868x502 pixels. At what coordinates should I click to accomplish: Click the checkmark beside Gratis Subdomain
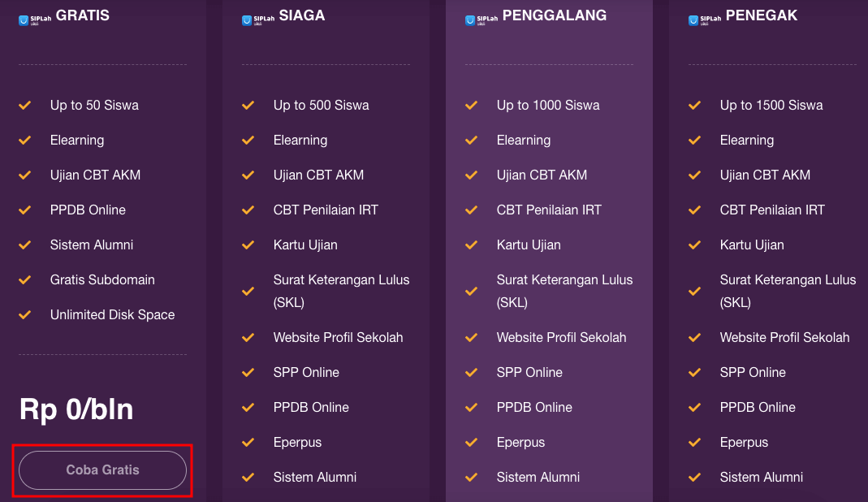24,279
